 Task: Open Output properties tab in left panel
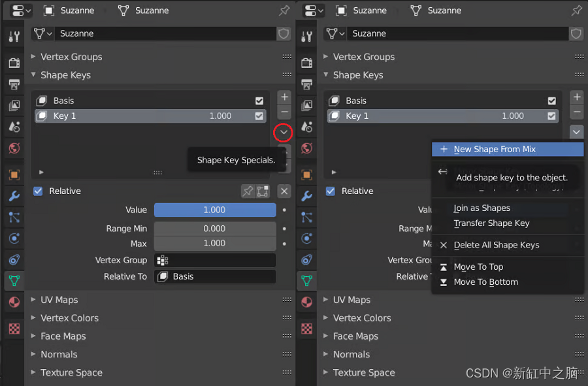14,84
